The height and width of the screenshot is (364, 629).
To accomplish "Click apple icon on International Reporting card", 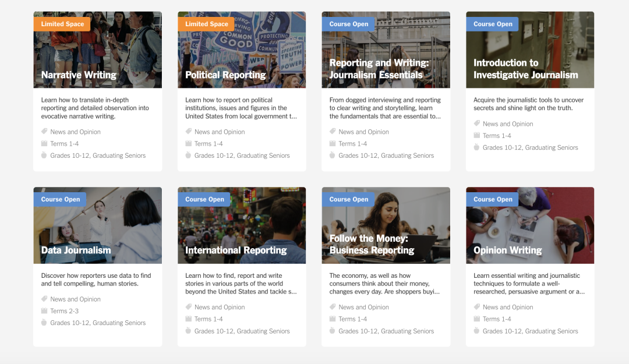I will pos(188,331).
